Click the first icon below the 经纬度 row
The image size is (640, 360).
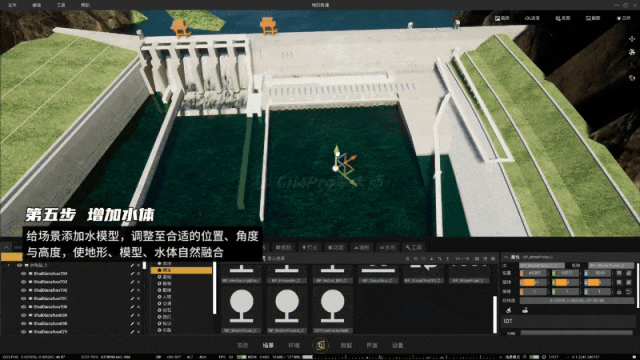(x=509, y=310)
